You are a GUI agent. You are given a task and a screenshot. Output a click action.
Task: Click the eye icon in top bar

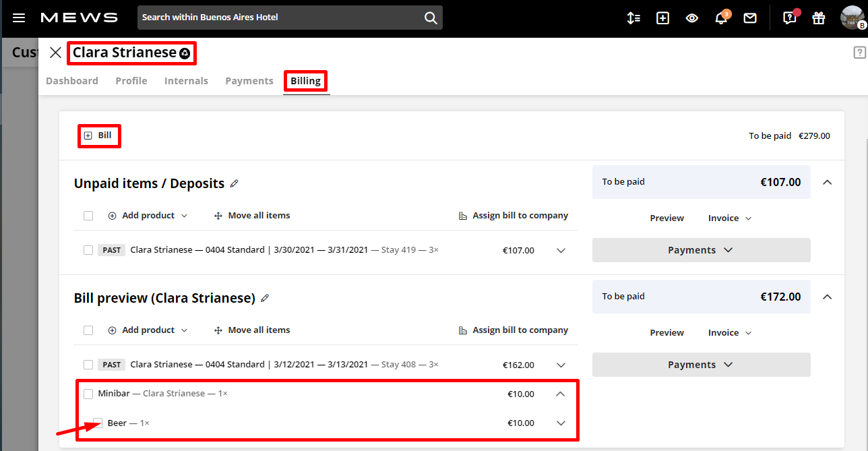coord(691,18)
